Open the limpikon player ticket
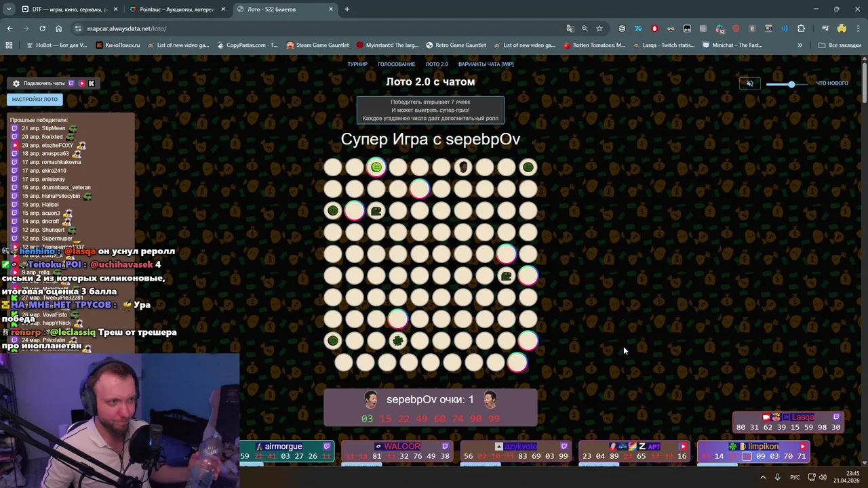 click(753, 451)
